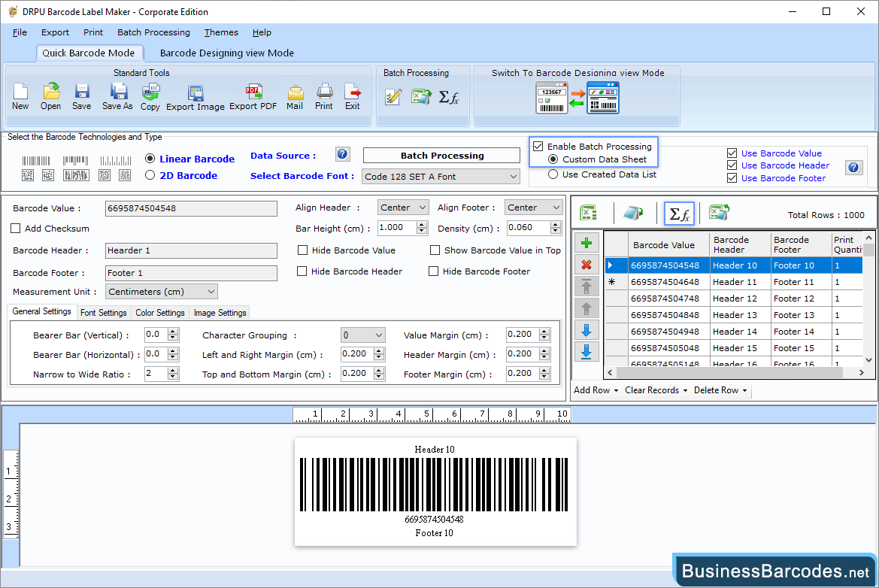Click in the Barcode Footer field
This screenshot has width=879, height=588.
coord(191,273)
